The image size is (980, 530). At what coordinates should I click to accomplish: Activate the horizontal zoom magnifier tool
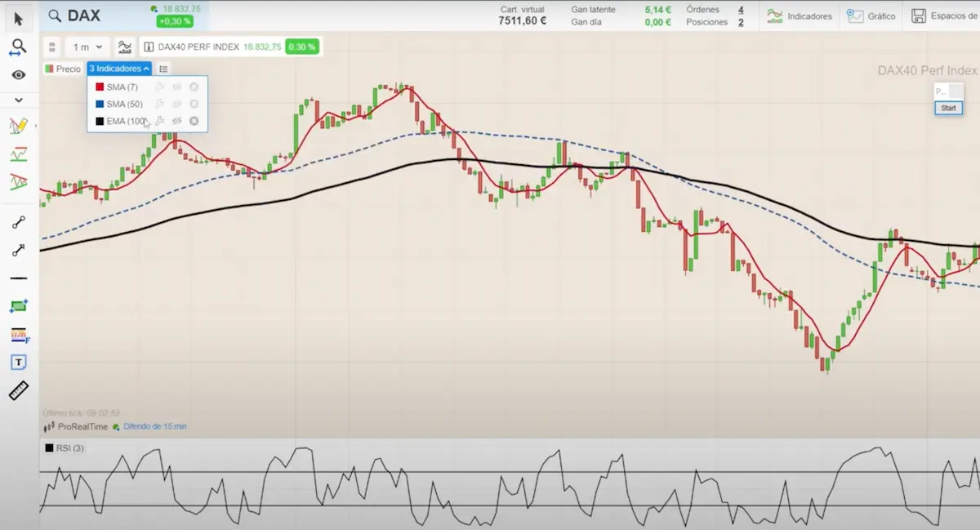click(x=18, y=47)
